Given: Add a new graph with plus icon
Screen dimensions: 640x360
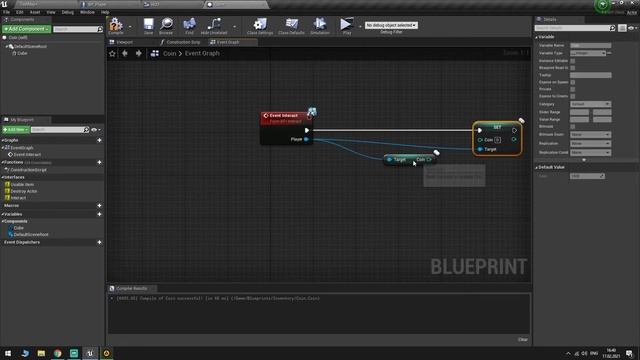Looking at the screenshot, I should pyautogui.click(x=99, y=140).
